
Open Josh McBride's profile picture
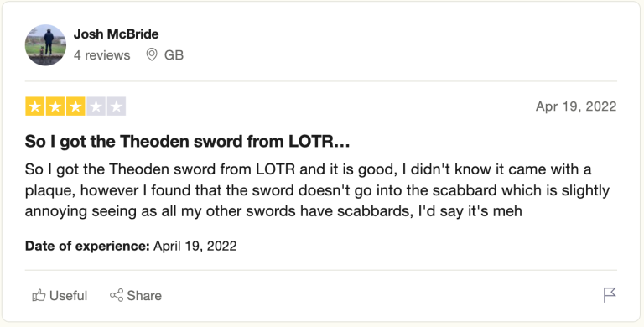pyautogui.click(x=45, y=44)
